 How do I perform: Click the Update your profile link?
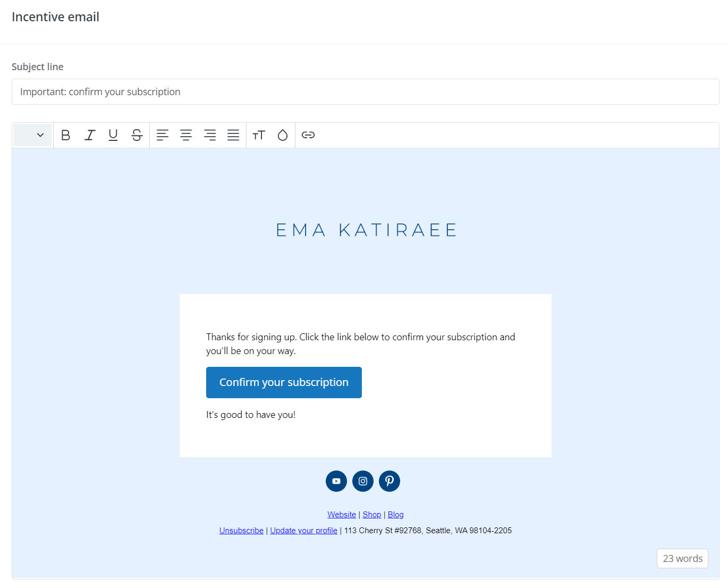303,530
